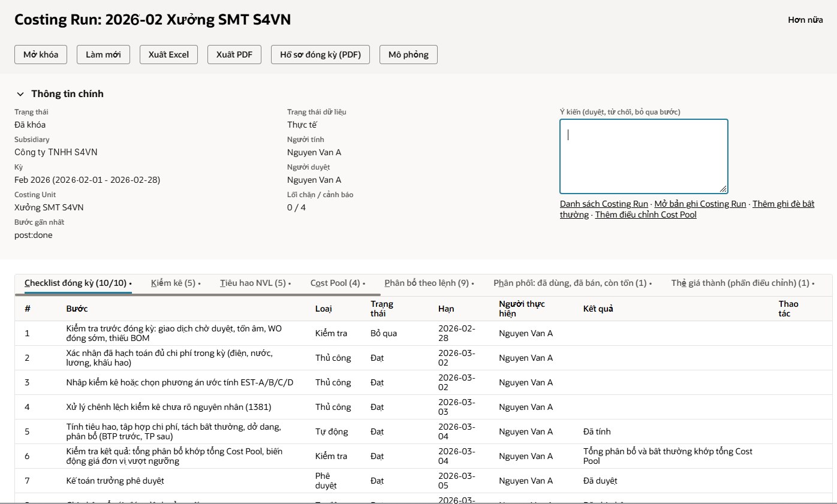Select 'Kế toán trưởng phê duyệt' step
The height and width of the screenshot is (504, 837).
pos(115,481)
